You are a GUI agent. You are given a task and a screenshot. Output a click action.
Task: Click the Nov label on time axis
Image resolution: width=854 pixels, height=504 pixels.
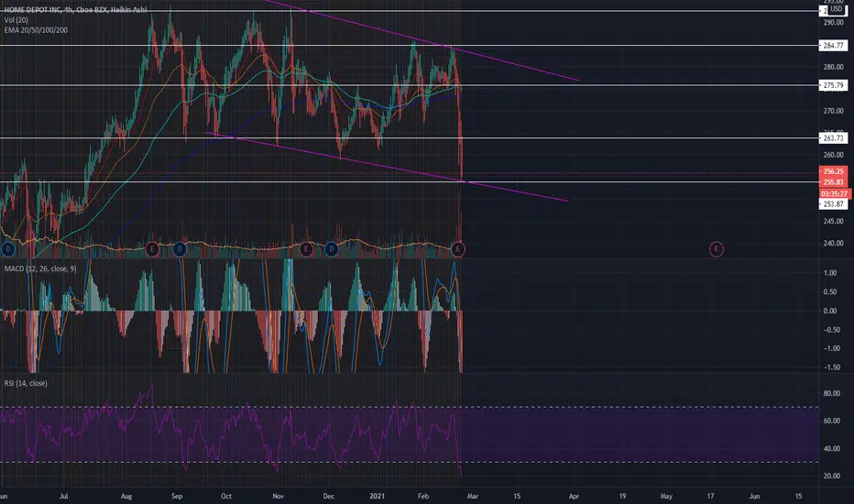point(279,497)
